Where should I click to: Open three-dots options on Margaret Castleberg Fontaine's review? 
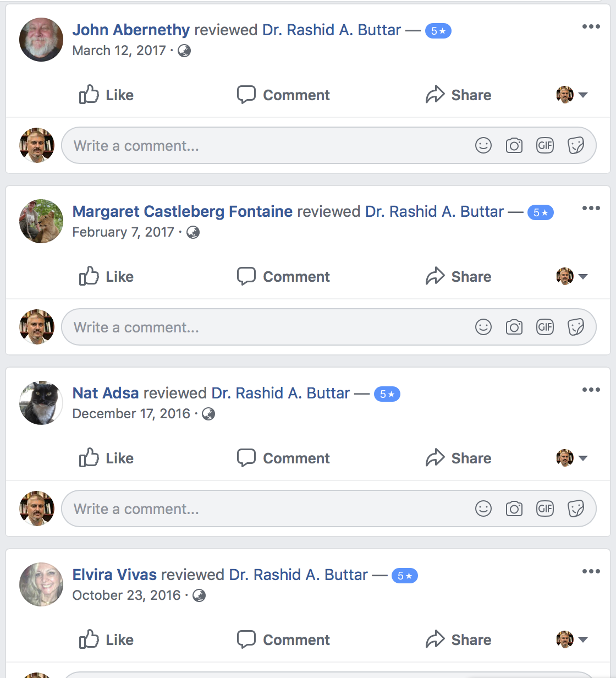pos(591,208)
